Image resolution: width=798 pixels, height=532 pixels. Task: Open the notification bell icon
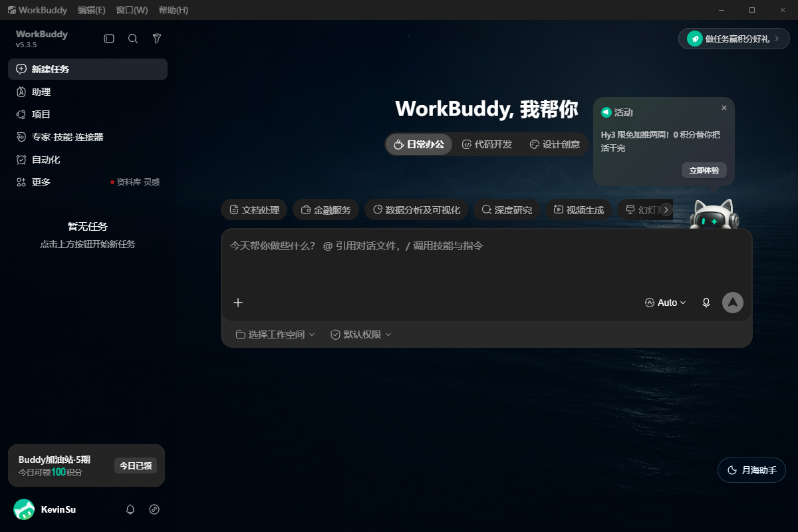pyautogui.click(x=130, y=509)
